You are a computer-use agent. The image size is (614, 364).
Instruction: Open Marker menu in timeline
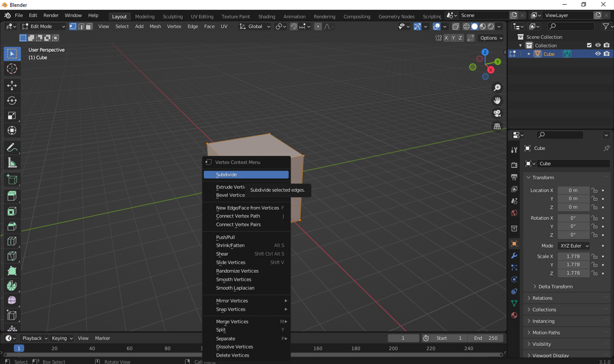tap(102, 338)
